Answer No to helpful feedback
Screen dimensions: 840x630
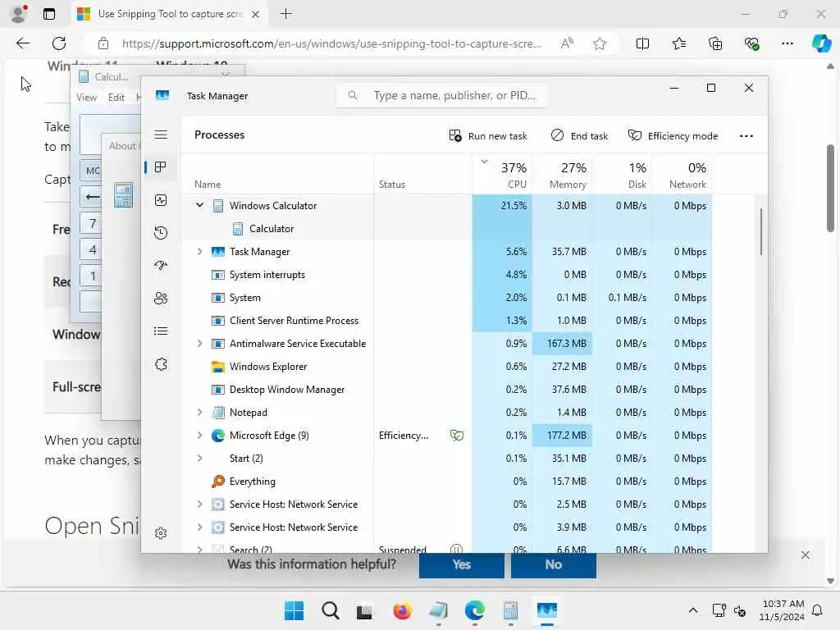pos(554,564)
